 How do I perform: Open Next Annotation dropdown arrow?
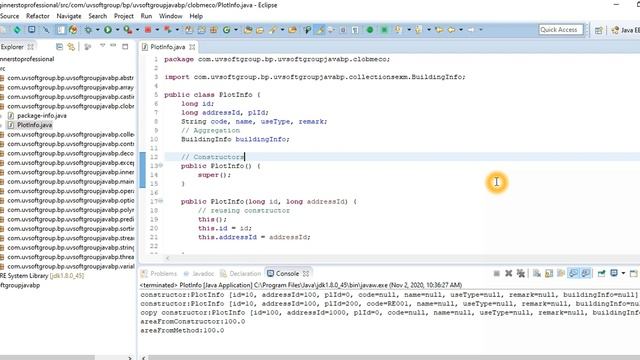(x=409, y=30)
